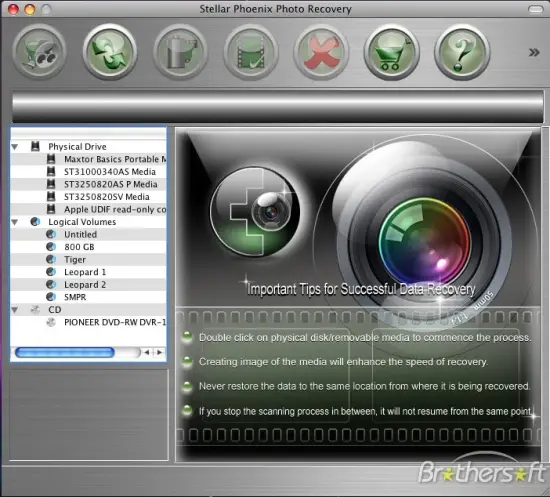Collapse the Logical Volumes tree group
Viewport: 550px width, 497px height.
tap(15, 222)
